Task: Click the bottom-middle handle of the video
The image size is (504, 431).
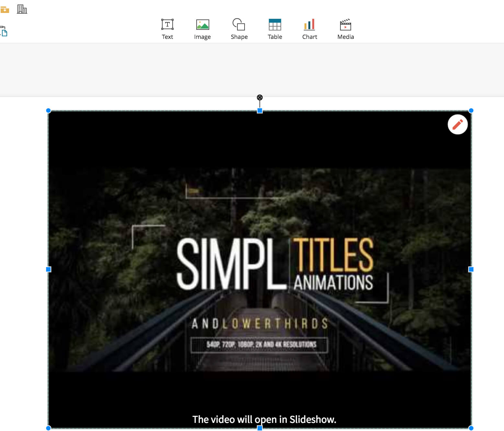Action: coord(259,428)
